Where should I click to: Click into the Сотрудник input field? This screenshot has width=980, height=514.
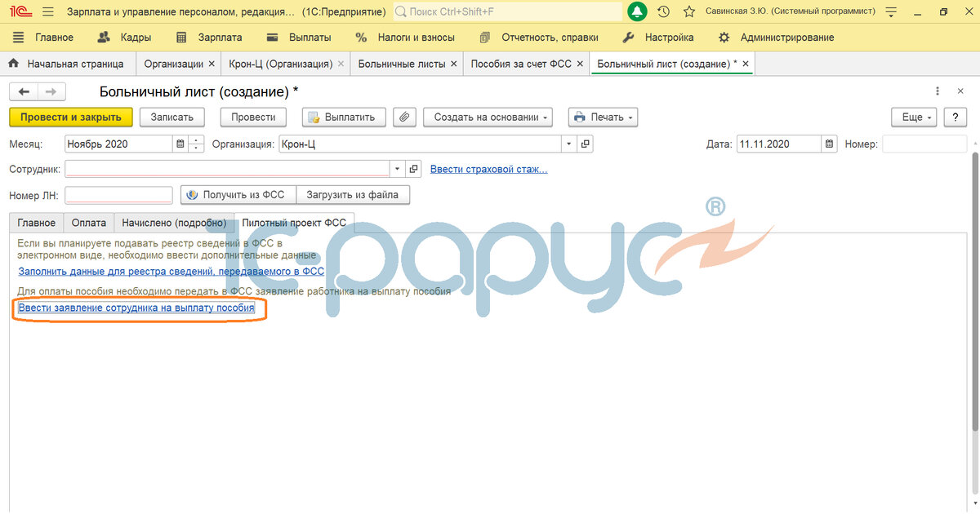point(228,169)
